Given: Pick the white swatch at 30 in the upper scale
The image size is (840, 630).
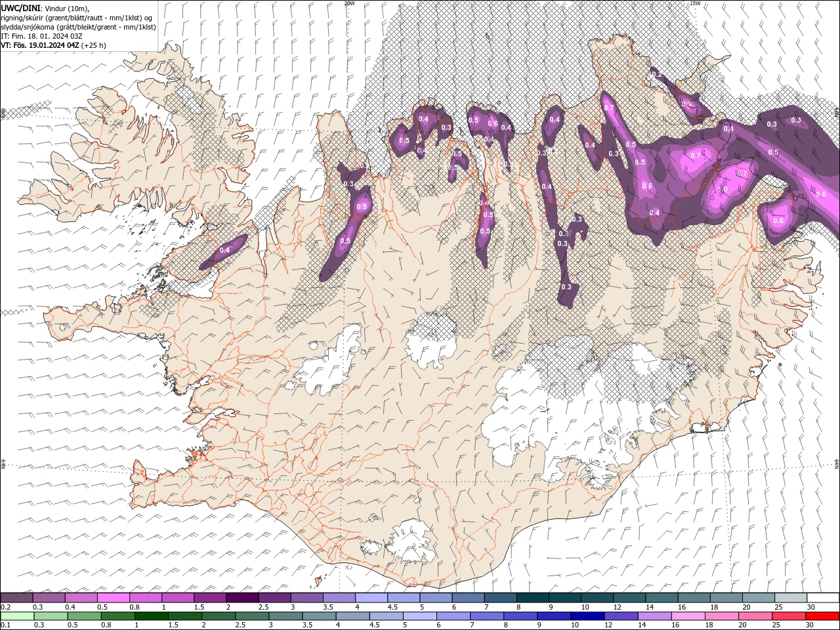Looking at the screenshot, I should pos(823,598).
